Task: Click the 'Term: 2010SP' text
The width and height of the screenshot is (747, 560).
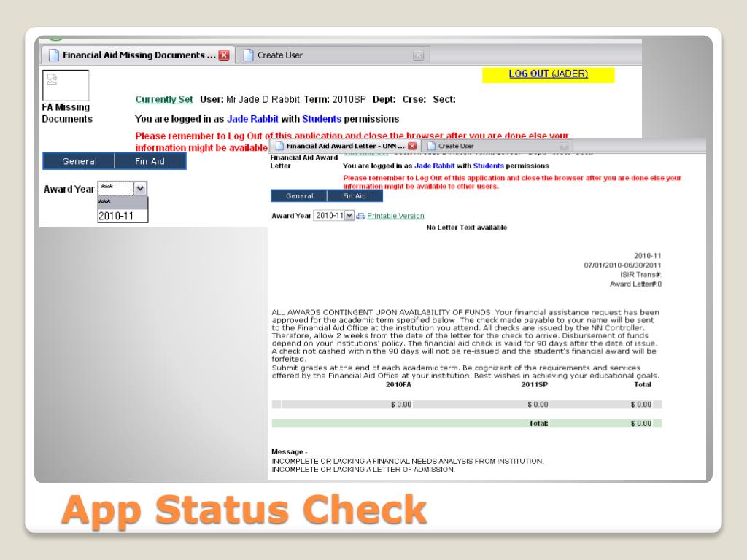Action: click(335, 99)
